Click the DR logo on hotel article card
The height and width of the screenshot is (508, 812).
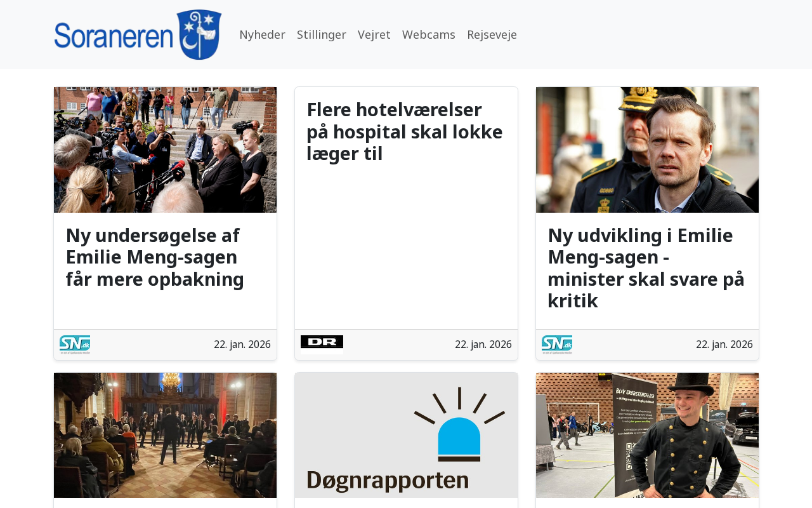pos(322,342)
